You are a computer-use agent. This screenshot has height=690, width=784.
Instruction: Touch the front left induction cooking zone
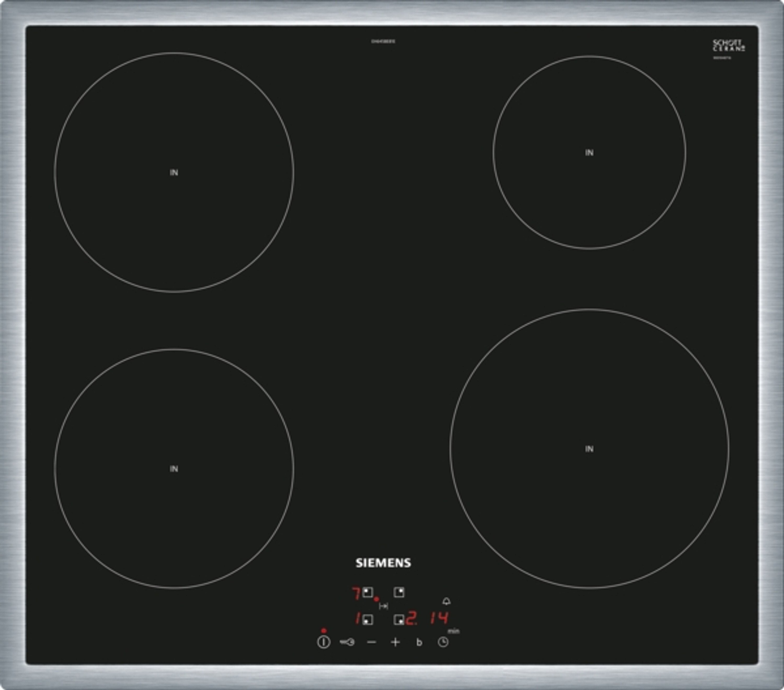tap(174, 469)
